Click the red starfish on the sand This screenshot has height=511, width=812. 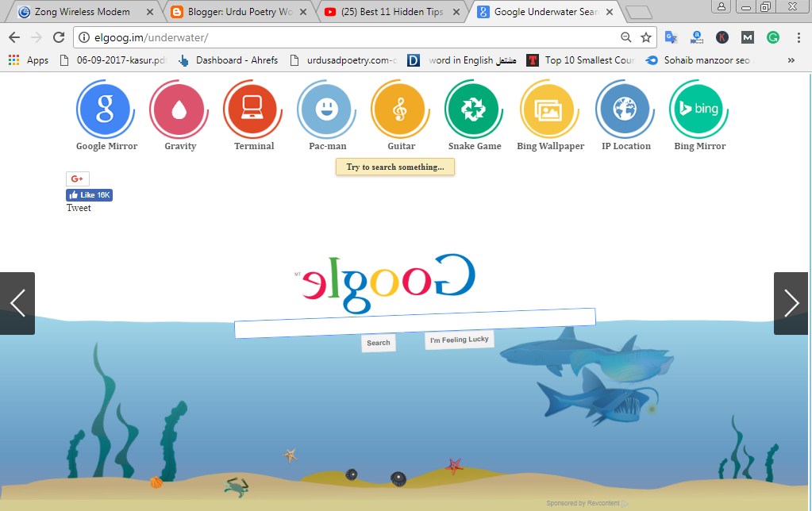point(454,466)
